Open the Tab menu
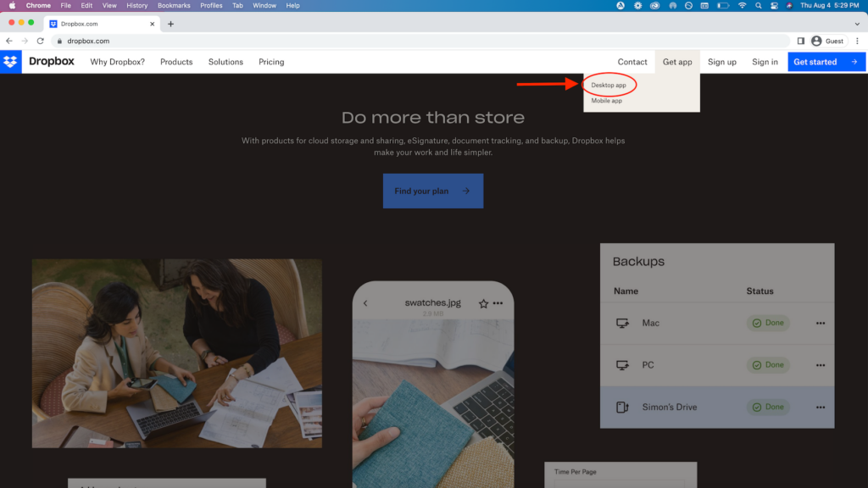This screenshot has width=868, height=488. (237, 6)
